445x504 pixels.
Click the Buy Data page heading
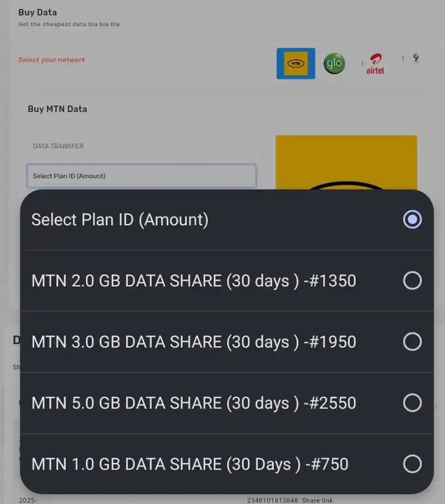pos(38,13)
